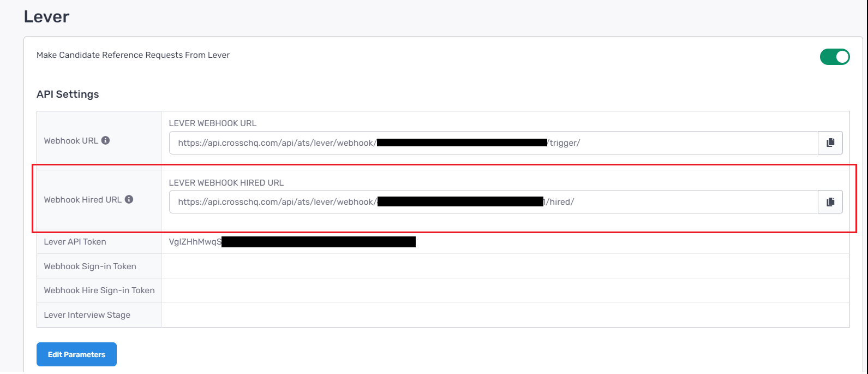Viewport: 868px width, 374px height.
Task: Show info tooltip for Webhook URL
Action: click(106, 140)
